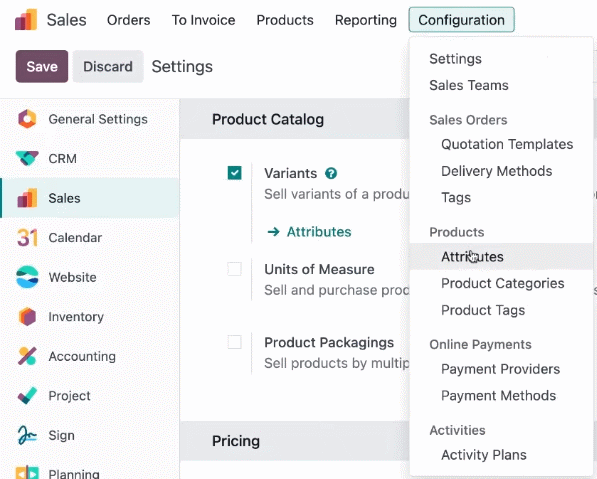Select Sign label in settings sidebar
The height and width of the screenshot is (479, 597).
[61, 435]
